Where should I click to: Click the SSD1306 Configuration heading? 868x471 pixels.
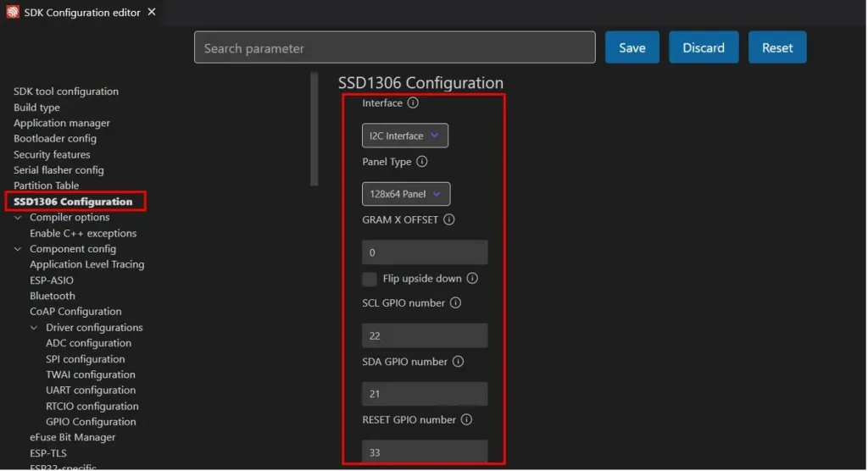[x=420, y=83]
